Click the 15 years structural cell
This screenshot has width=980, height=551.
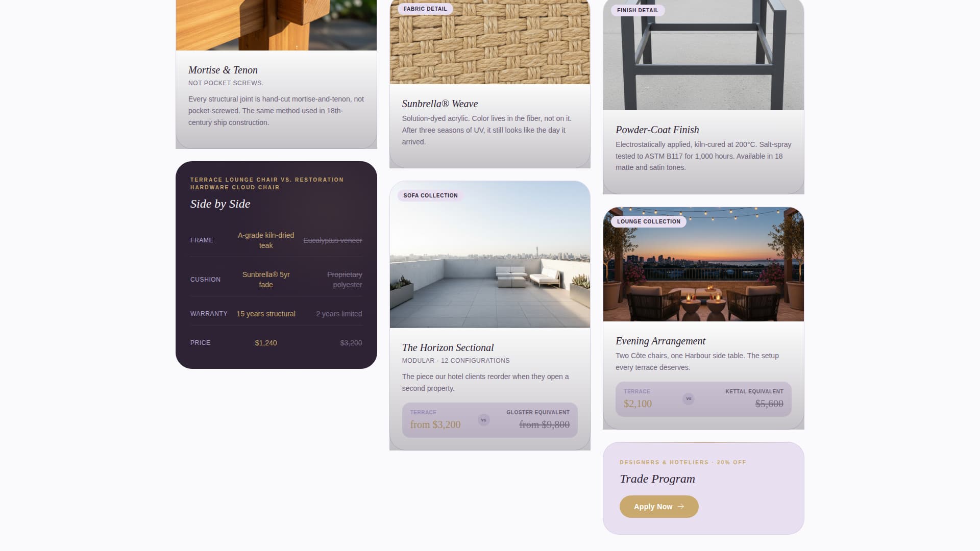266,314
